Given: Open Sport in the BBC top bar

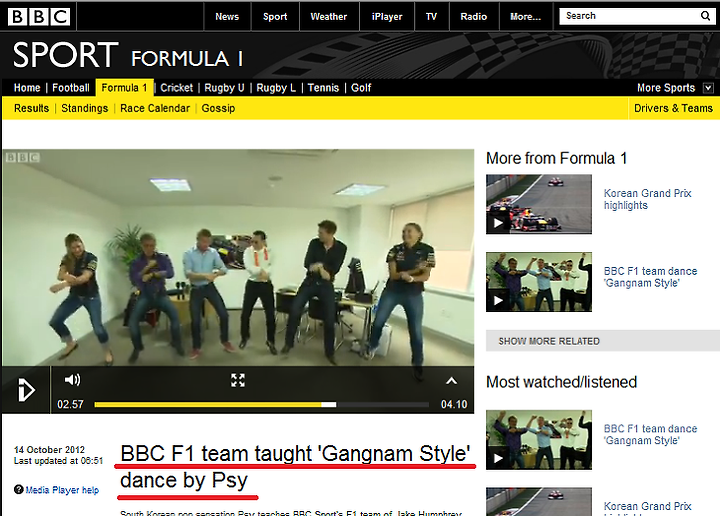Looking at the screenshot, I should tap(275, 17).
